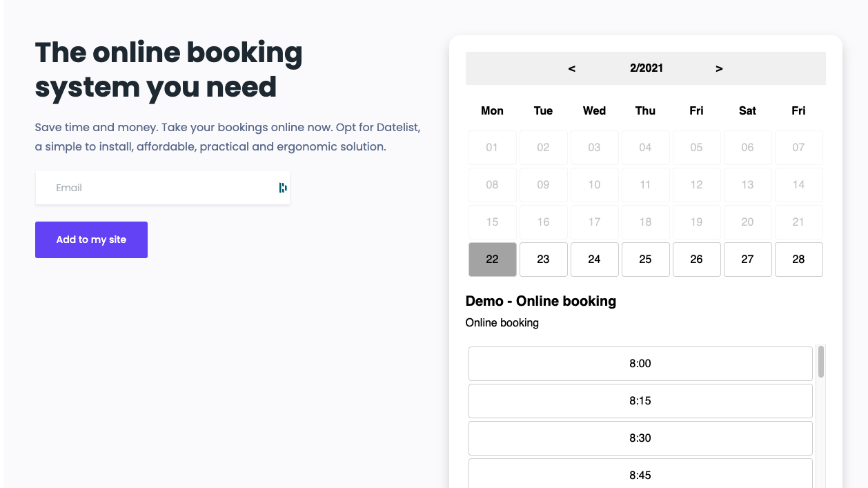Select the currently highlighted date 22
Image resolution: width=868 pixels, height=488 pixels.
pyautogui.click(x=492, y=259)
